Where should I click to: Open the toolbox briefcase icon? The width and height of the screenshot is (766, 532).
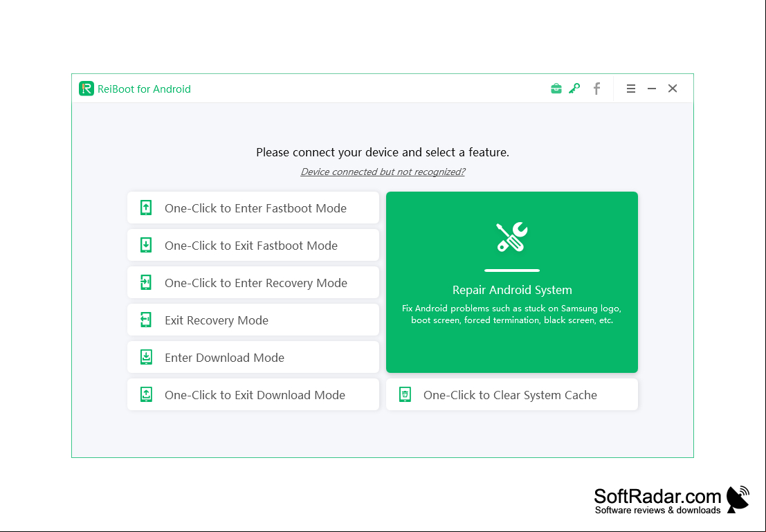[x=556, y=89]
